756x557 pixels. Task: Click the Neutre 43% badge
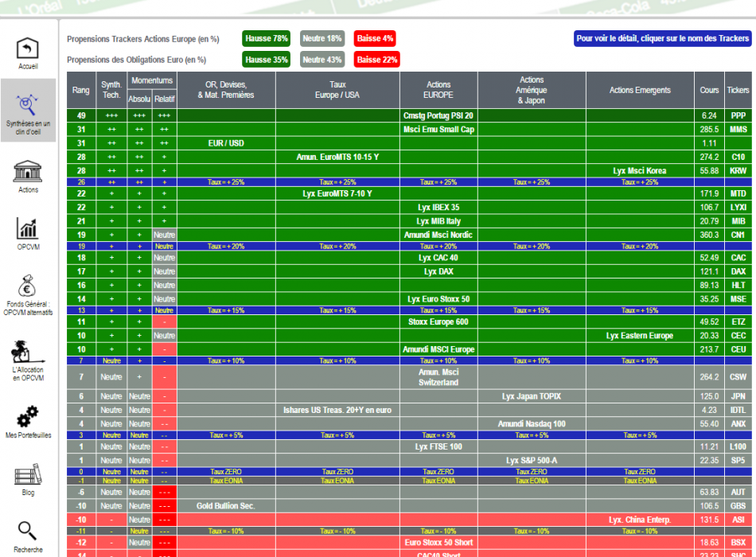point(322,60)
